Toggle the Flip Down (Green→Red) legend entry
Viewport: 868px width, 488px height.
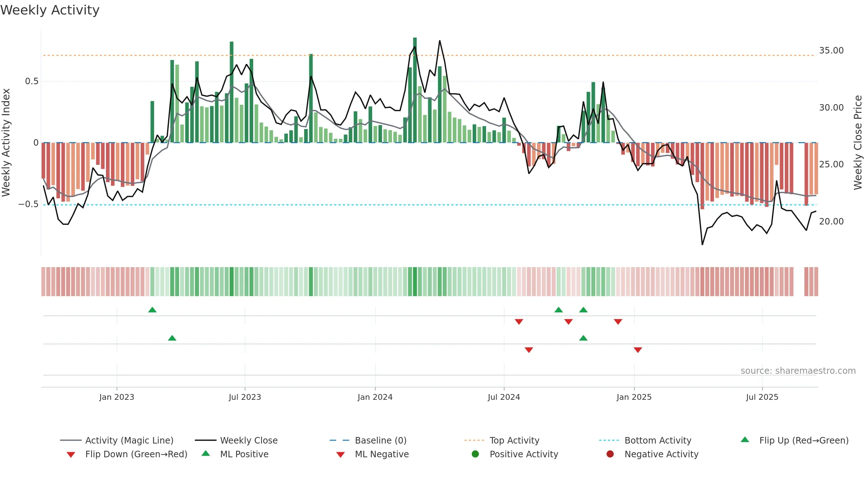click(127, 454)
